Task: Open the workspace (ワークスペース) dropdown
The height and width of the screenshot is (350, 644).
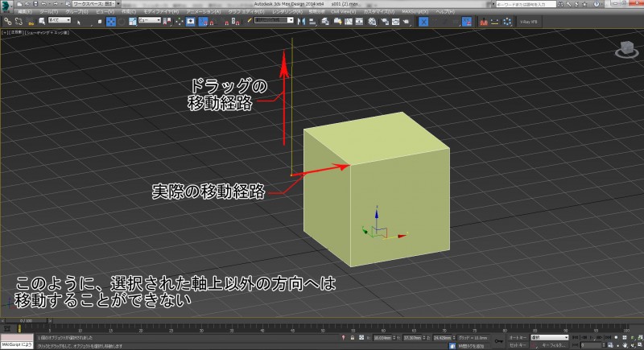Action: 94,4
